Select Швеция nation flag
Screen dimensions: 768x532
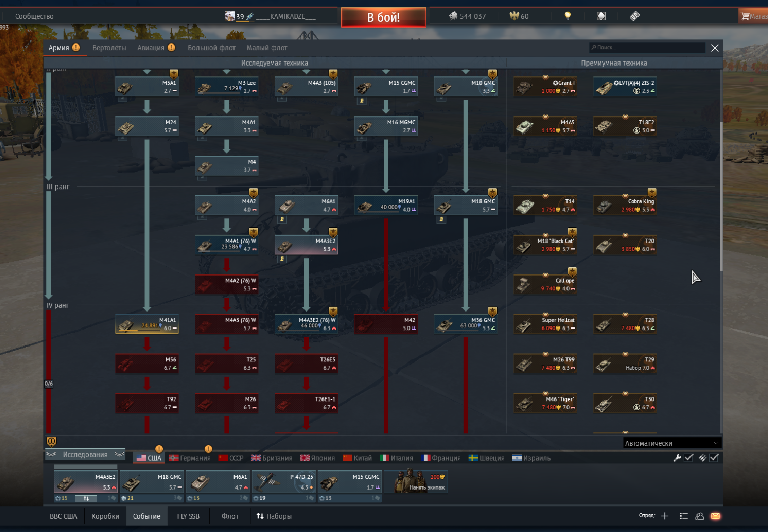[x=486, y=458]
